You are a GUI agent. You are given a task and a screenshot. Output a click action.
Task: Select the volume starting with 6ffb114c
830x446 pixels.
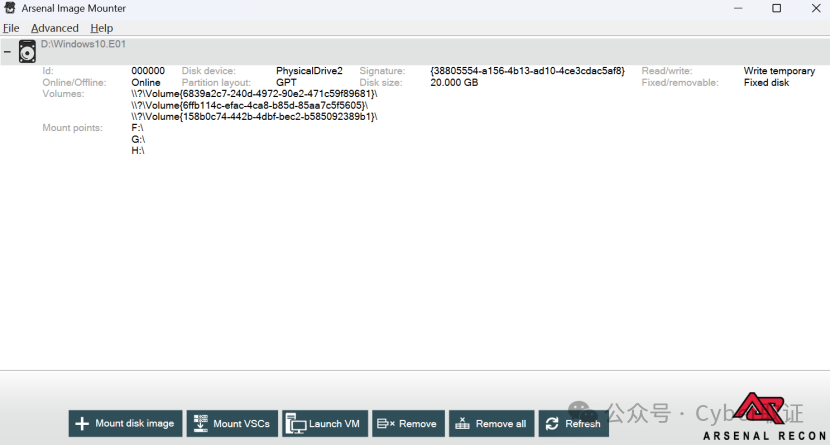(250, 105)
